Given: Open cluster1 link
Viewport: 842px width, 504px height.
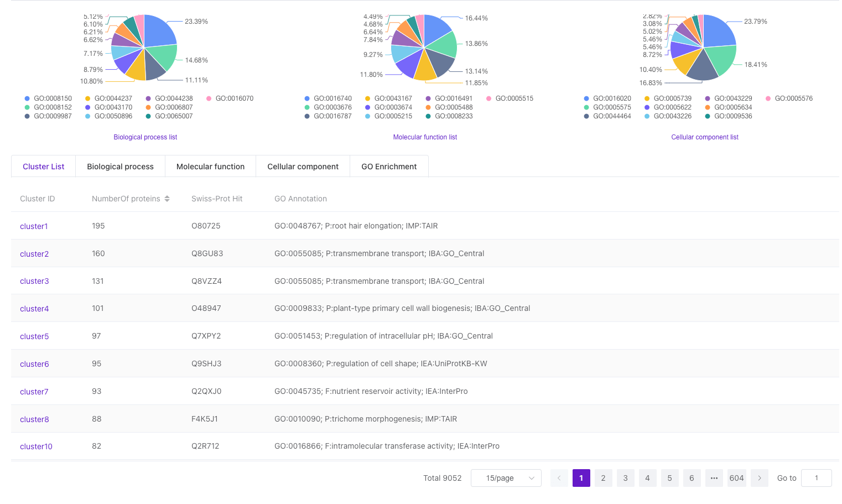Looking at the screenshot, I should 34,226.
